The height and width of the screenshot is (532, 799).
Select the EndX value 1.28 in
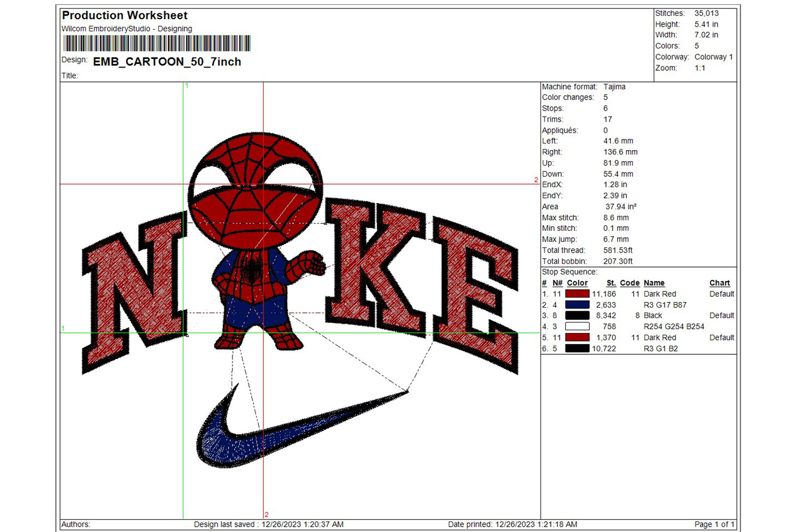tap(615, 185)
